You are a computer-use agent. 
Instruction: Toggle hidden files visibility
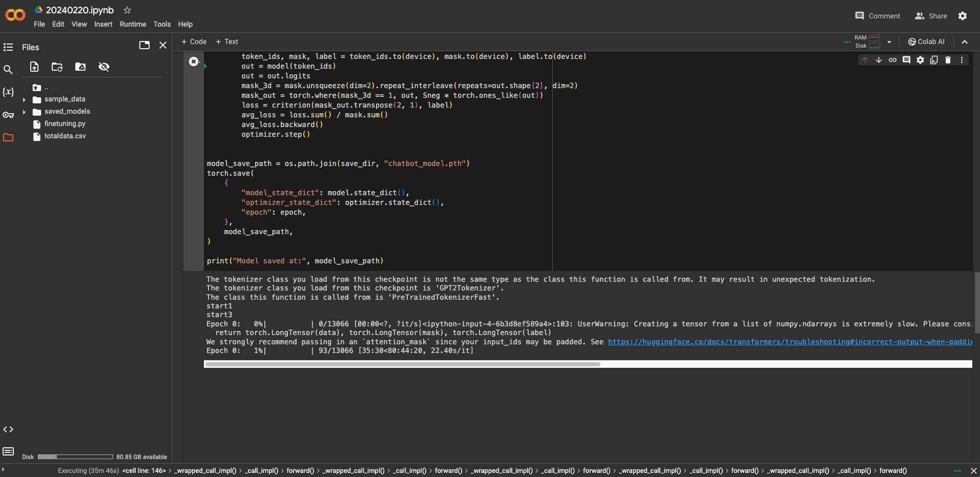point(104,67)
